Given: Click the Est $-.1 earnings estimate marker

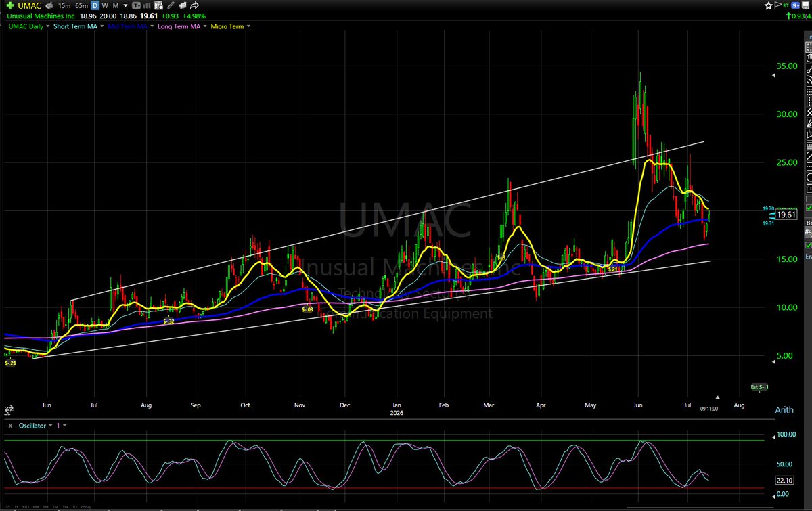Looking at the screenshot, I should tap(760, 387).
